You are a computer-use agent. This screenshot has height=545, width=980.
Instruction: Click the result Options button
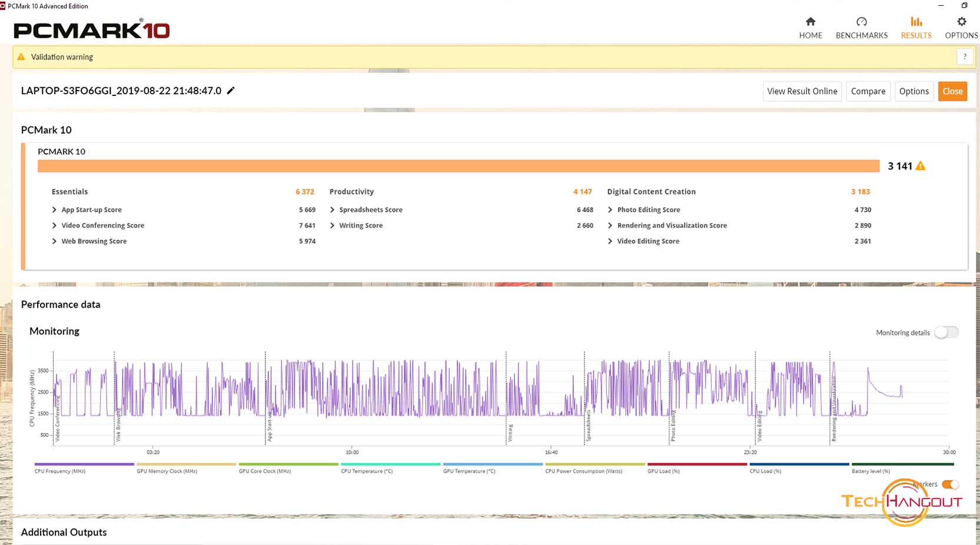point(914,91)
